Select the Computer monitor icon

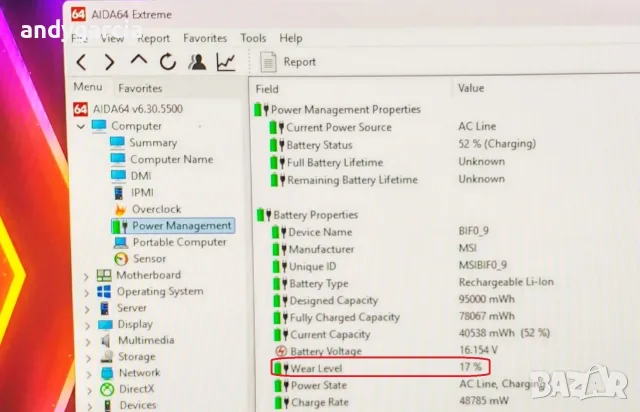click(99, 126)
